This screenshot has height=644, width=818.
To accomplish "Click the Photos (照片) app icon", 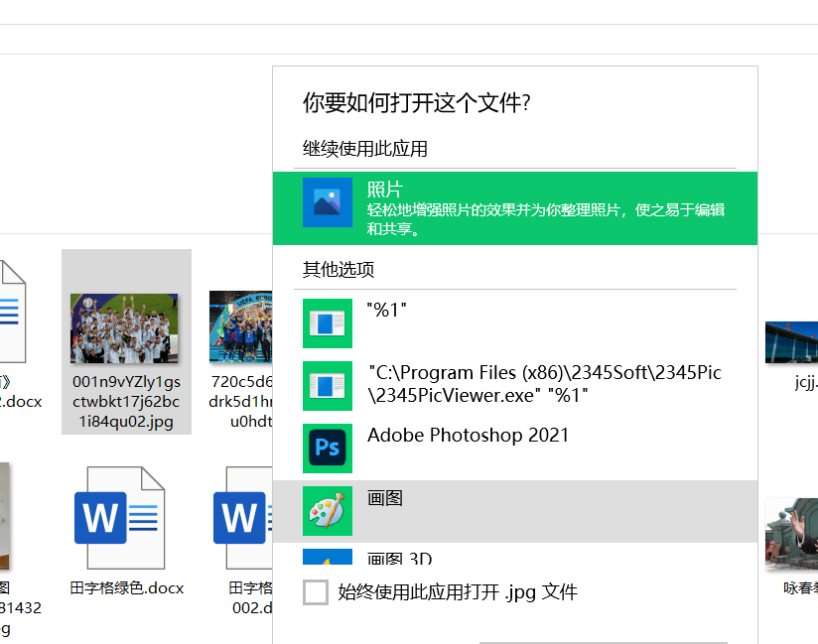I will click(x=328, y=202).
